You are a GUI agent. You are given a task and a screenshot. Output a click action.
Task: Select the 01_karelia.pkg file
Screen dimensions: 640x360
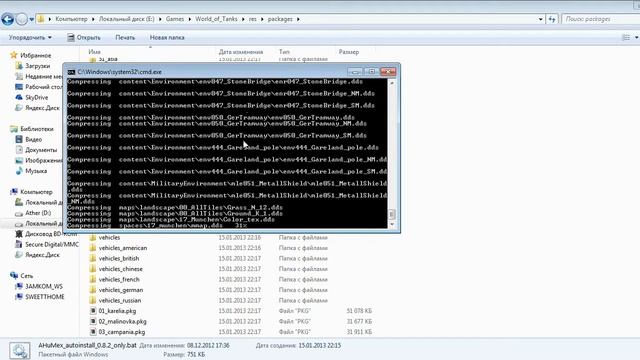117,311
